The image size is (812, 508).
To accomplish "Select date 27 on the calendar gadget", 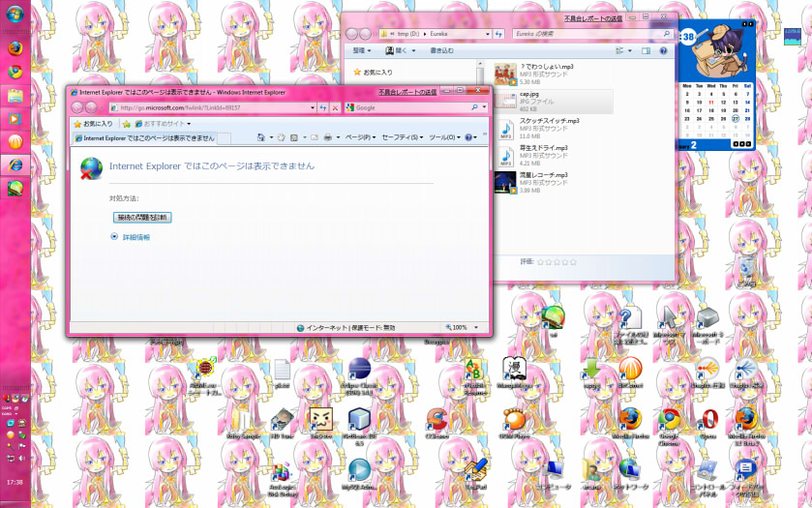I will (736, 119).
